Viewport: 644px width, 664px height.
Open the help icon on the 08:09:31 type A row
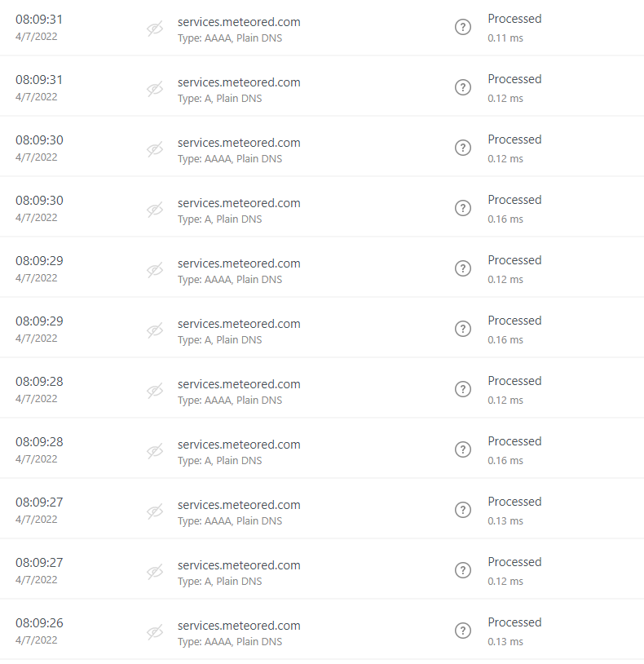[x=463, y=87]
